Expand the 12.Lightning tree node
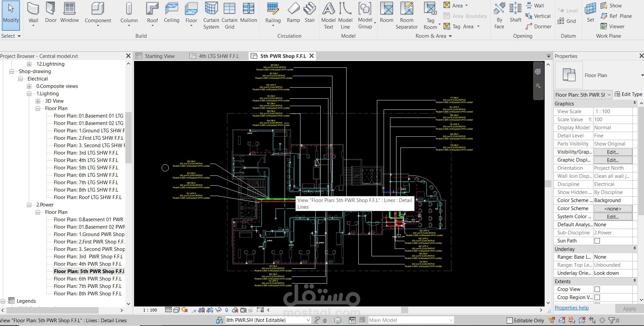This screenshot has width=644, height=326. pyautogui.click(x=29, y=64)
